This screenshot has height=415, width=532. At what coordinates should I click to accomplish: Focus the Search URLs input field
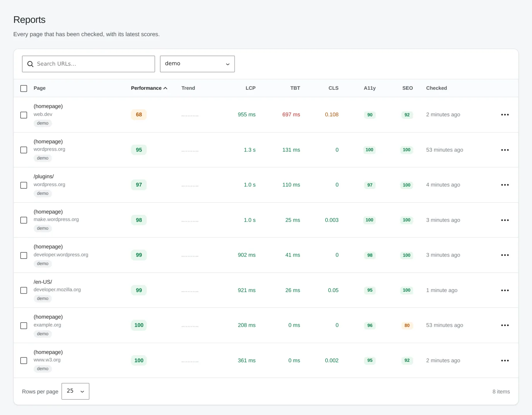click(89, 64)
